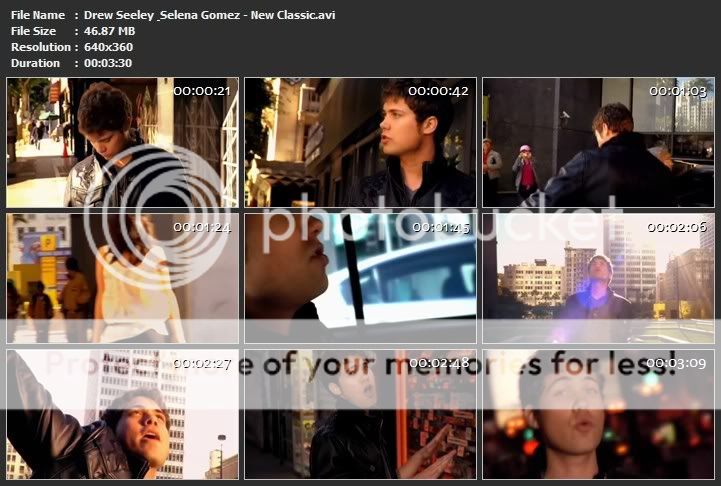Viewport: 721px width, 486px height.
Task: Open the frame at 00:02:06
Action: [x=598, y=278]
